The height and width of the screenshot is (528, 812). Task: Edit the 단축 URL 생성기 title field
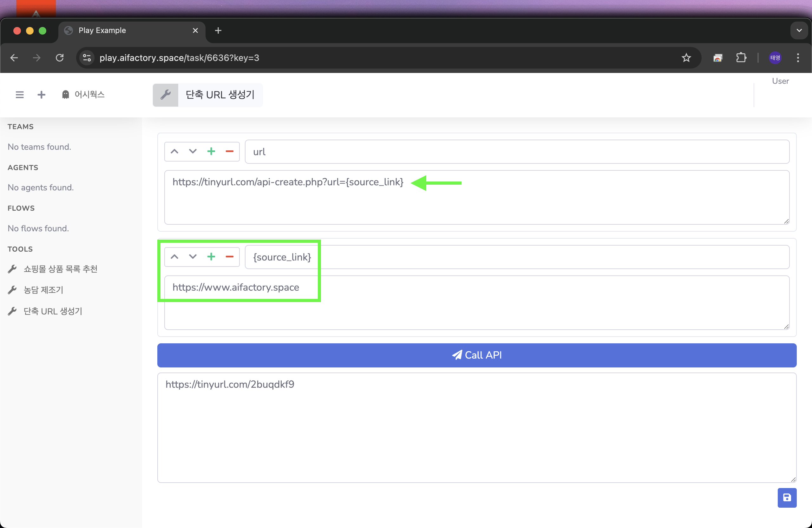point(220,95)
